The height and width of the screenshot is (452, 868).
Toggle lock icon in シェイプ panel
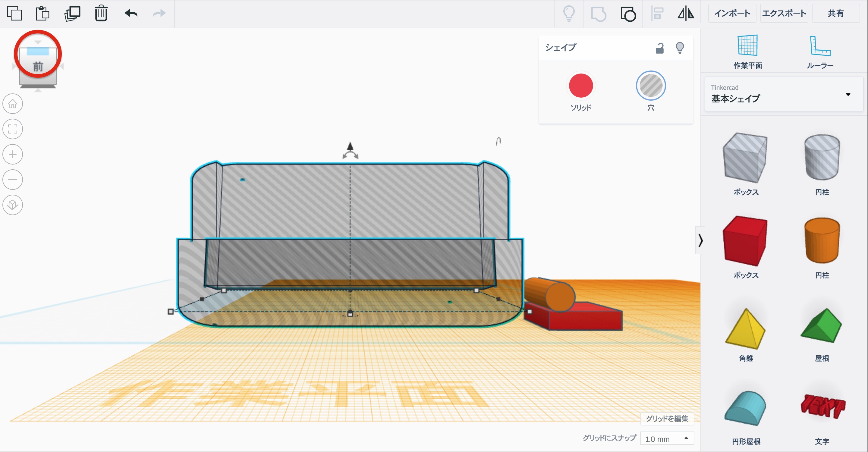coord(659,48)
